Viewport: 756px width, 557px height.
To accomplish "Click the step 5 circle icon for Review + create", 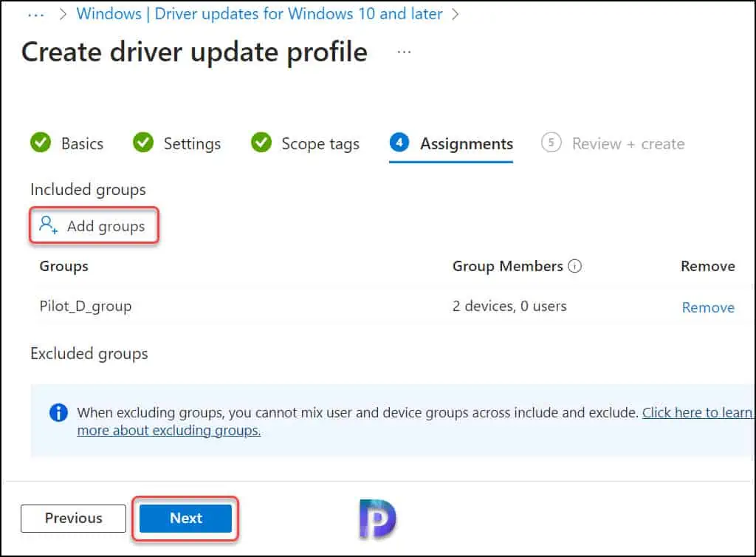I will coord(551,143).
